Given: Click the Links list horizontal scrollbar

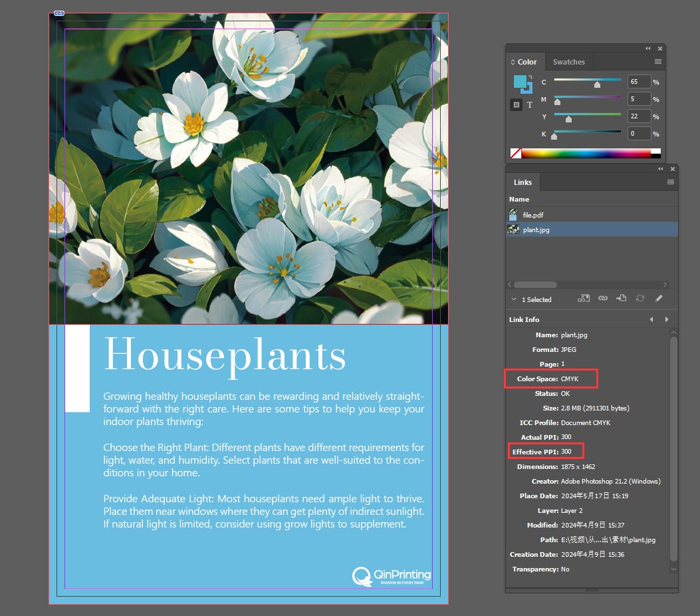Looking at the screenshot, I should (x=535, y=285).
